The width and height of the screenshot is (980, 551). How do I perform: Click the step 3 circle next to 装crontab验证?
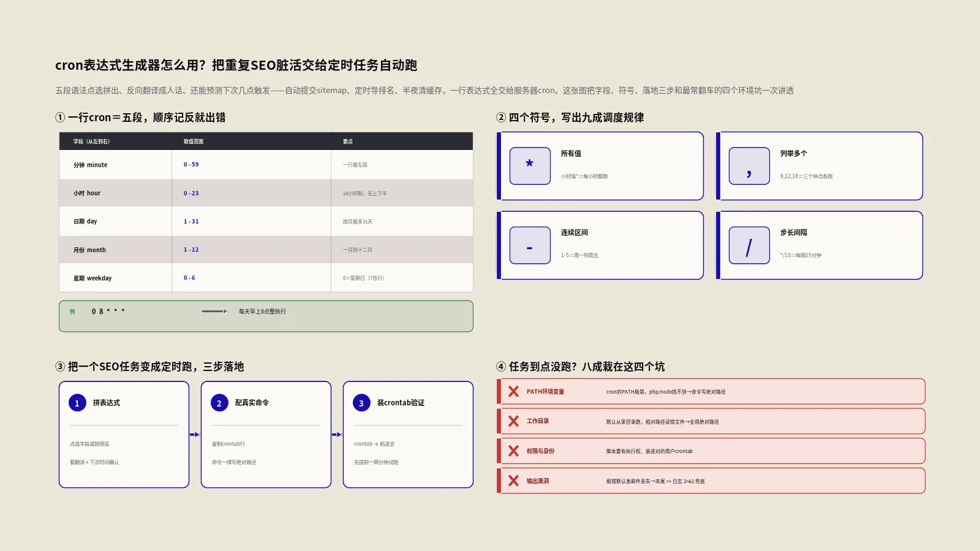point(361,403)
